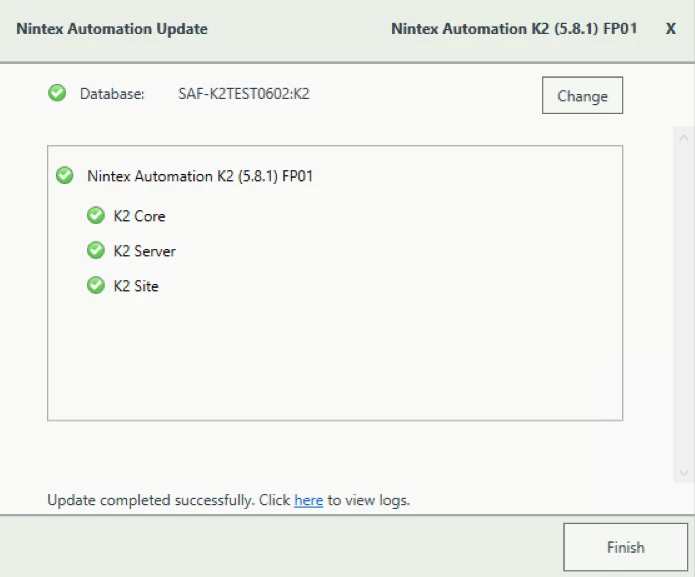Click the check icon next to Nintex Automation K2 (5.8.1) FP01
The width and height of the screenshot is (695, 577).
65,175
